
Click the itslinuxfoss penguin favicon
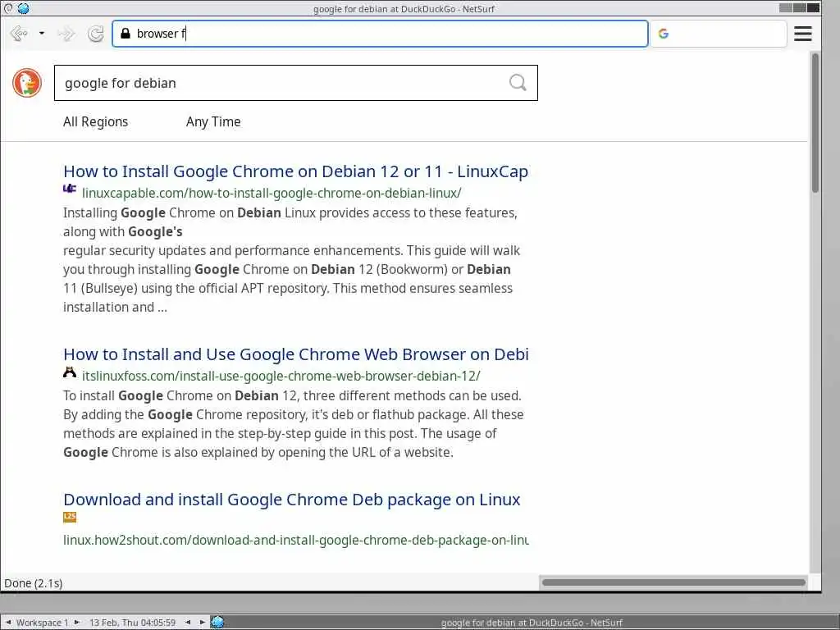click(70, 372)
